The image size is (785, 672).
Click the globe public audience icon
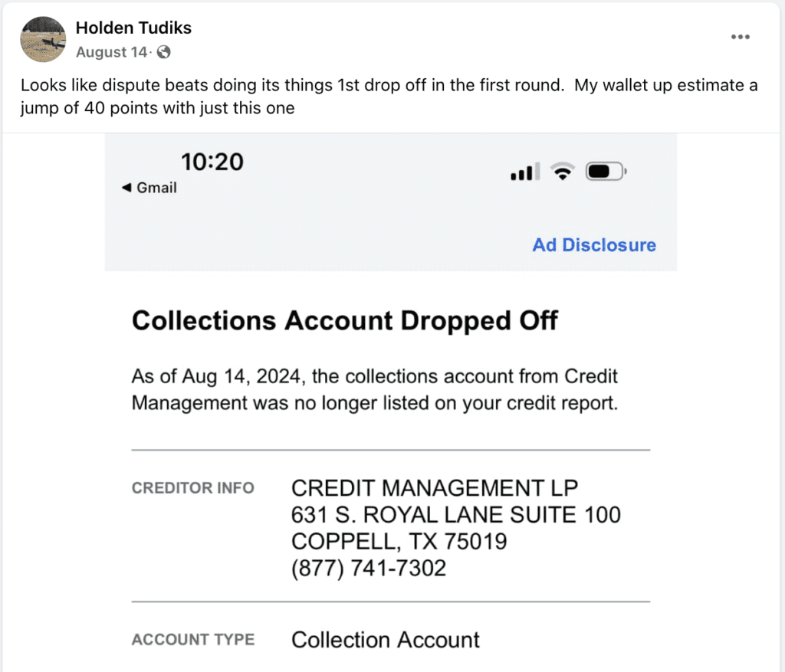coord(163,52)
